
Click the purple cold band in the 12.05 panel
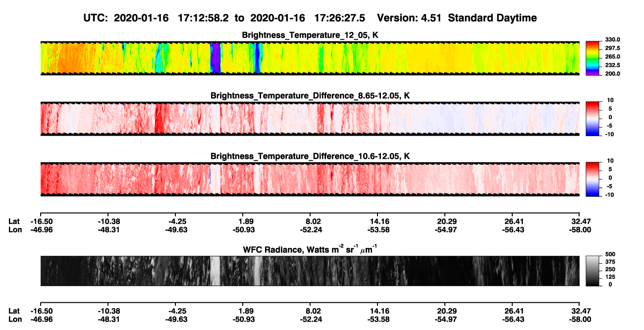(215, 58)
